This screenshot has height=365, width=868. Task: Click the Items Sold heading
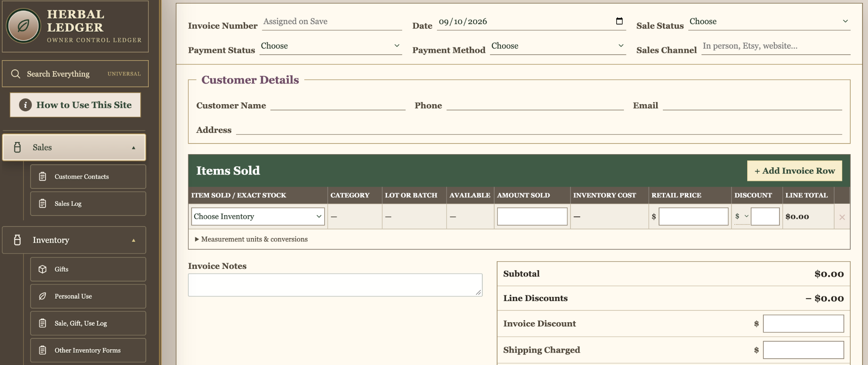pos(228,171)
